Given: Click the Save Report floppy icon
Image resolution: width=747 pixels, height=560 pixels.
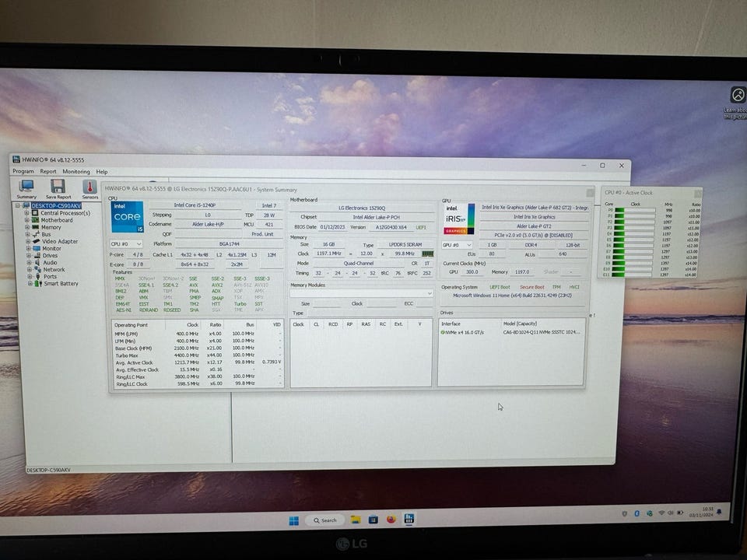Looking at the screenshot, I should point(58,187).
